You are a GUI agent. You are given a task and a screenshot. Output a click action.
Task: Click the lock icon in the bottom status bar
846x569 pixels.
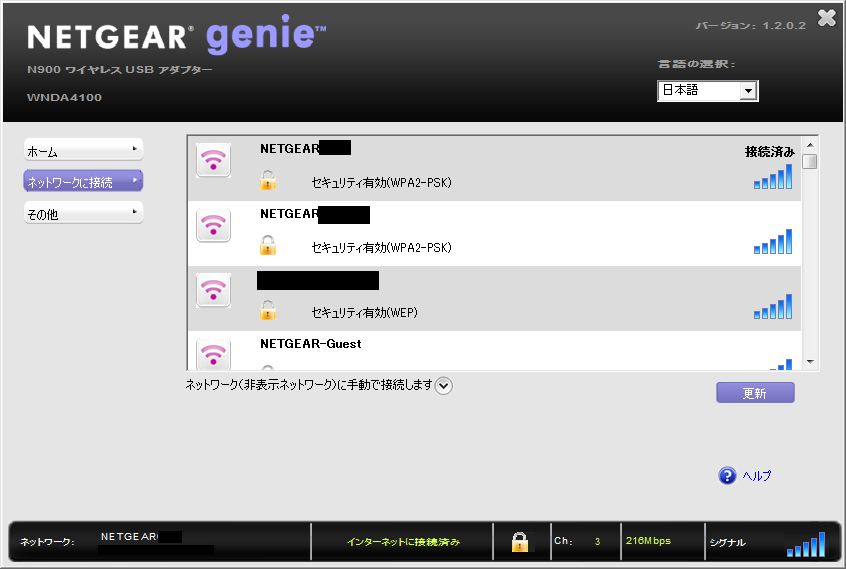520,542
